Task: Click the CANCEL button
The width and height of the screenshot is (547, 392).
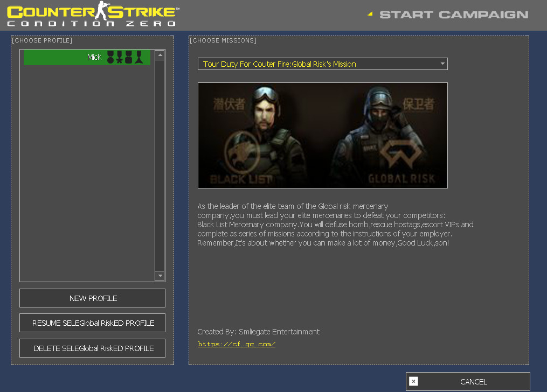Action: point(468,382)
